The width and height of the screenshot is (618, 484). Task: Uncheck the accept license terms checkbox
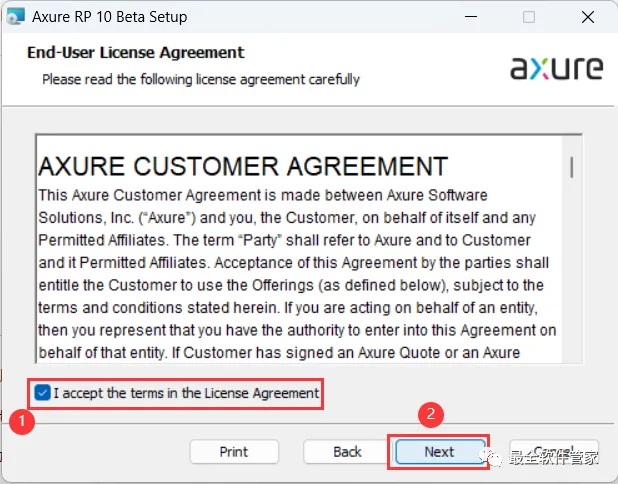click(x=43, y=393)
